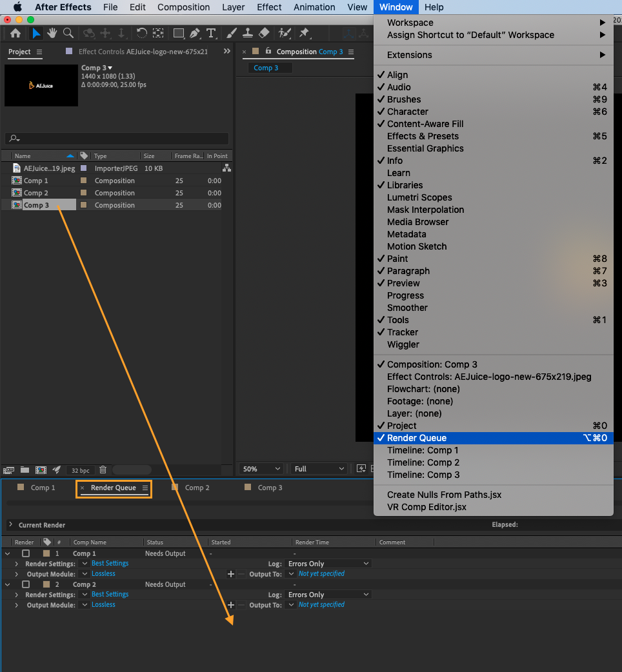Choose the Clone Stamp tool

[x=248, y=33]
